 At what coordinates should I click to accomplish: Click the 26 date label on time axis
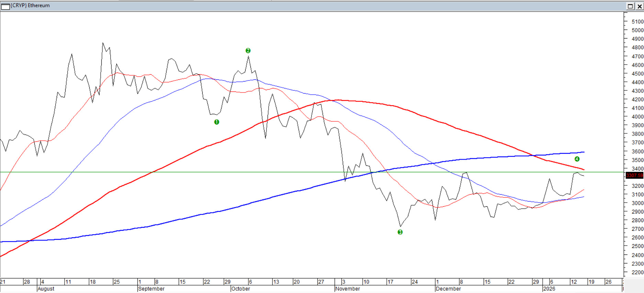point(609,282)
